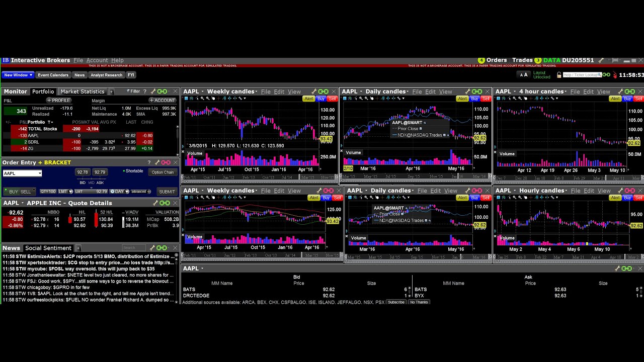Click Subscribe button in market depth panel
Viewport: 644px width, 362px height.
click(x=396, y=302)
